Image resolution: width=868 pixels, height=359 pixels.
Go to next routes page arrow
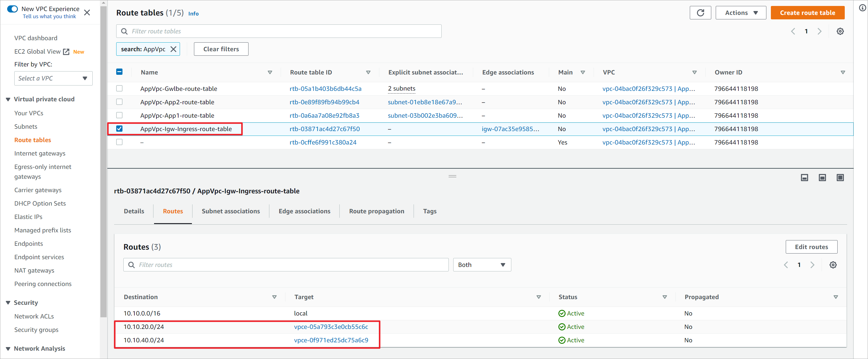pos(812,265)
